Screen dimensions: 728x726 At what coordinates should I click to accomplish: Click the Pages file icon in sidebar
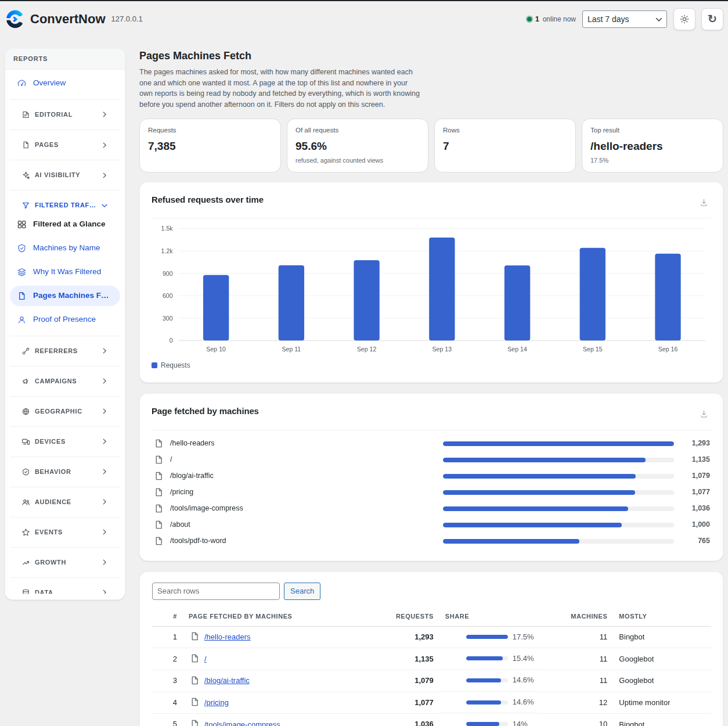pos(26,145)
